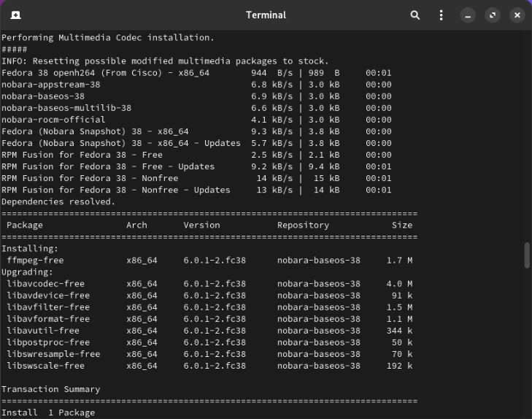Click the 'libswscale-free' package name
This screenshot has height=419, width=532.
(45, 366)
